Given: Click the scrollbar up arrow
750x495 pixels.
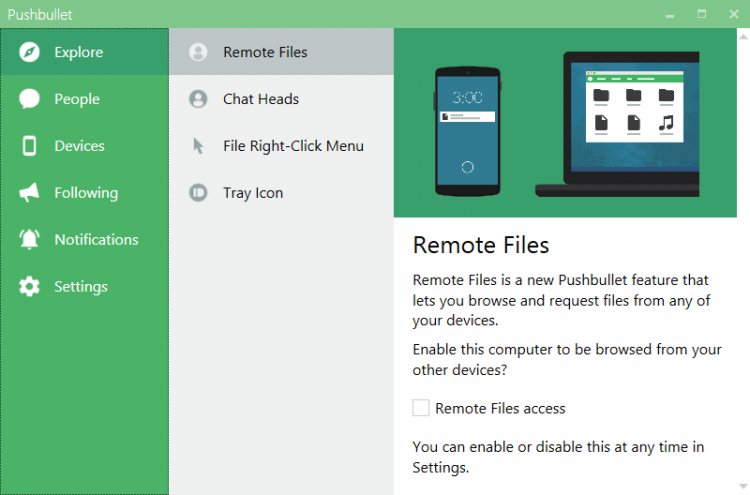Looking at the screenshot, I should 743,36.
